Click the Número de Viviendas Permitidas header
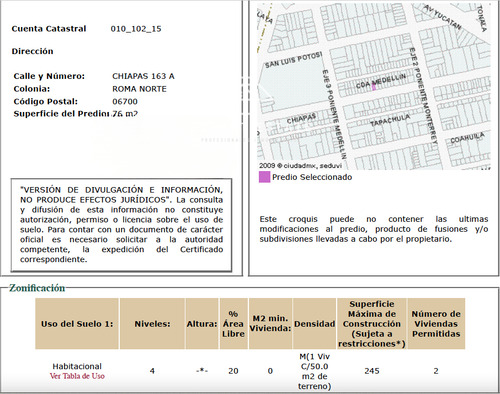The height and width of the screenshot is (394, 500). pyautogui.click(x=436, y=324)
